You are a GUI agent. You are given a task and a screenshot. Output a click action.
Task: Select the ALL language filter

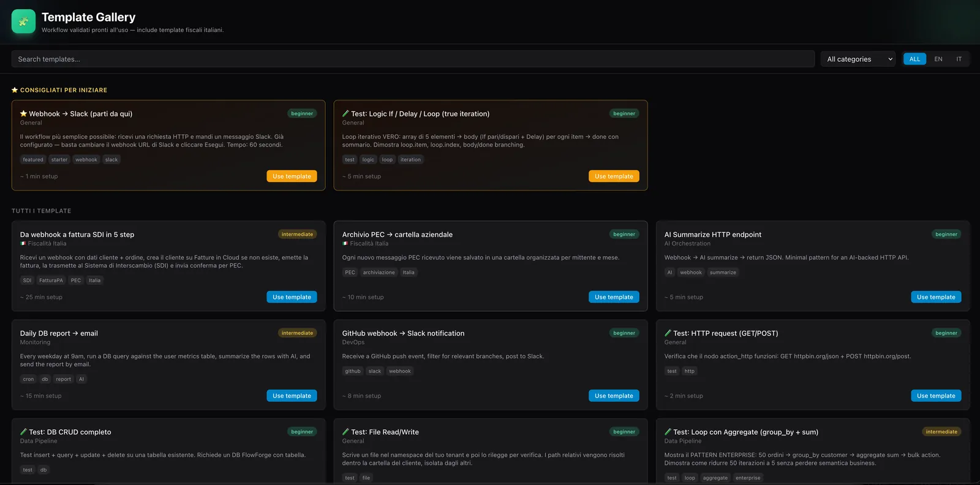(914, 59)
